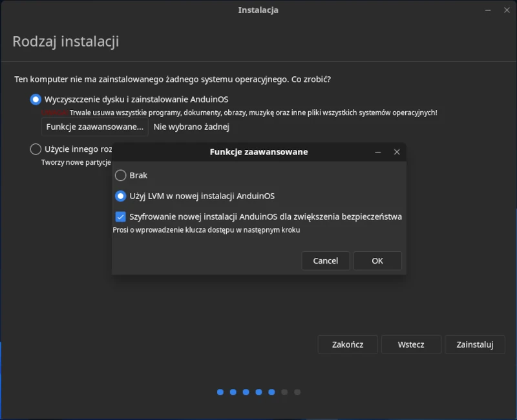The image size is (517, 420).
Task: Minimize the Funkcje zaawansowane dialog
Action: (x=378, y=152)
